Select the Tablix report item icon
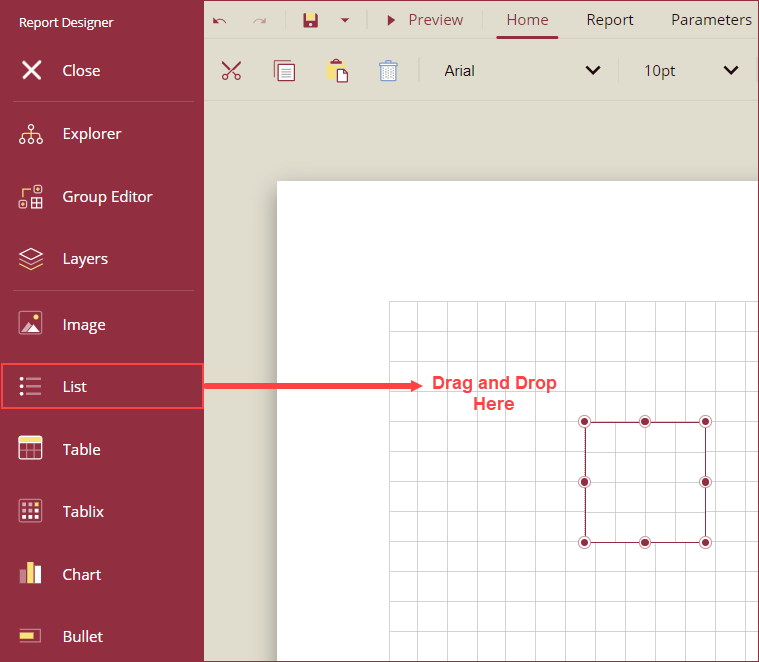Screen dimensions: 759x662 [30, 511]
